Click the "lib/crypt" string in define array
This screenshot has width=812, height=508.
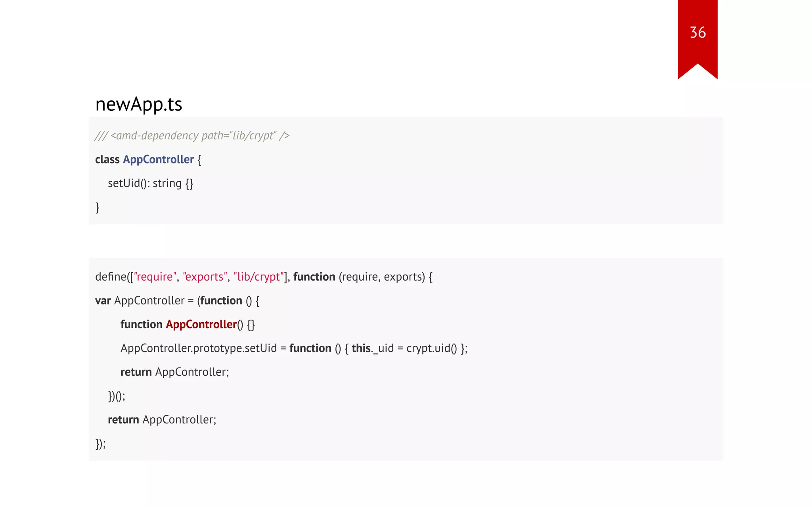259,277
